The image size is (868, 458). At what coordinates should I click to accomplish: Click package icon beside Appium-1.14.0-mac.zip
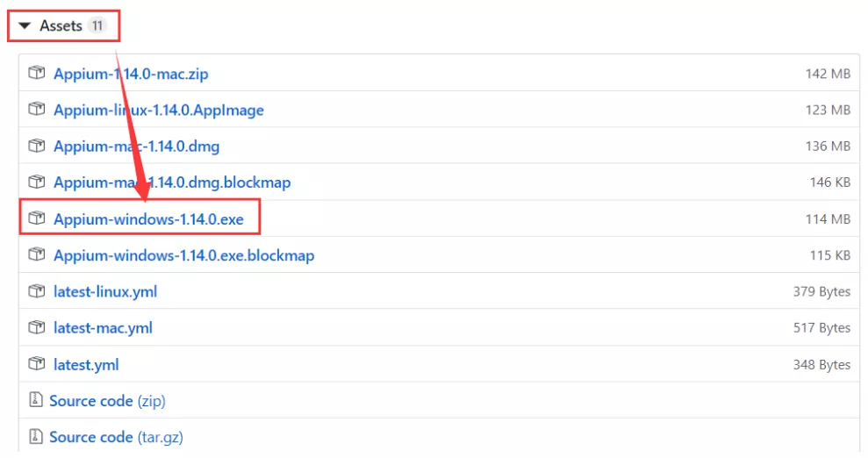click(x=37, y=73)
